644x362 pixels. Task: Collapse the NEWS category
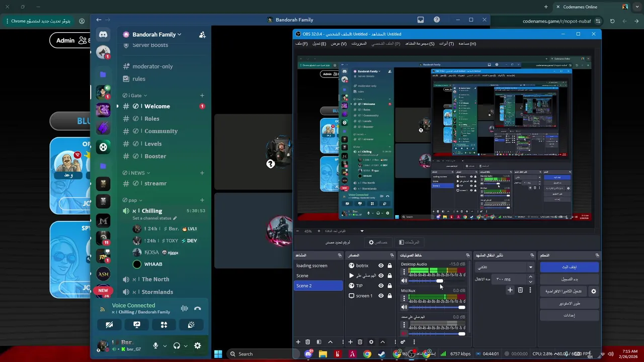click(x=136, y=173)
